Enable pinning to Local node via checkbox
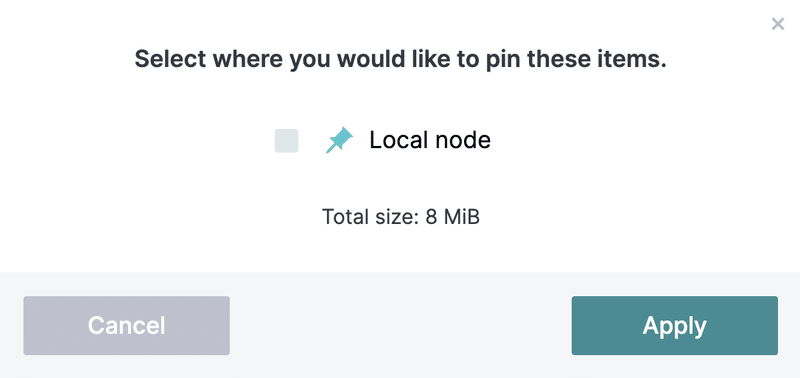This screenshot has height=378, width=800. click(x=286, y=141)
